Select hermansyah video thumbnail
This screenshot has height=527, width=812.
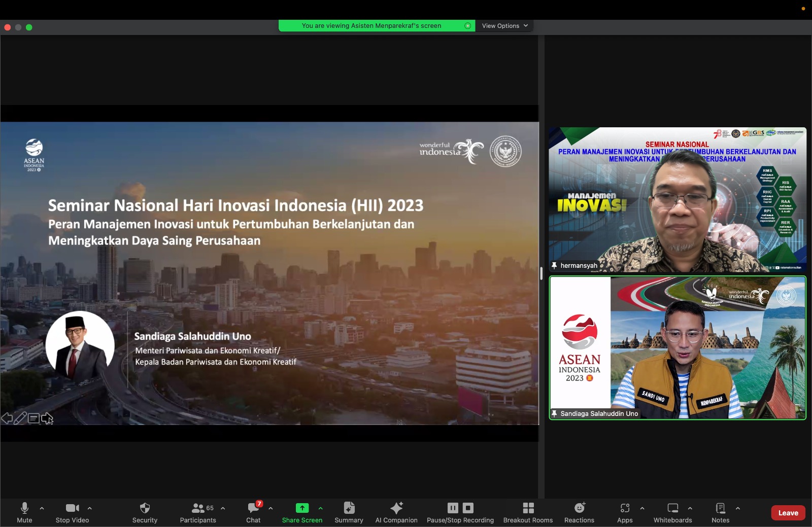click(678, 199)
